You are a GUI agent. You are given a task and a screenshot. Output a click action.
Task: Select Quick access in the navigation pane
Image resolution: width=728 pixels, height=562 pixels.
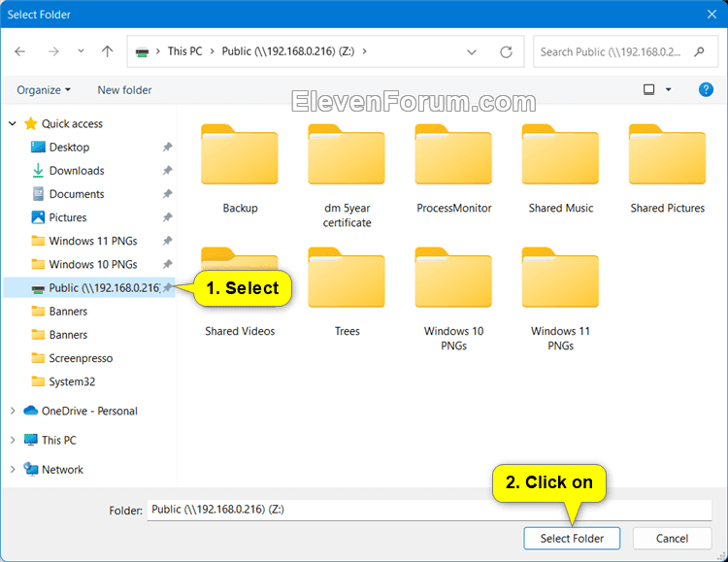click(x=72, y=123)
